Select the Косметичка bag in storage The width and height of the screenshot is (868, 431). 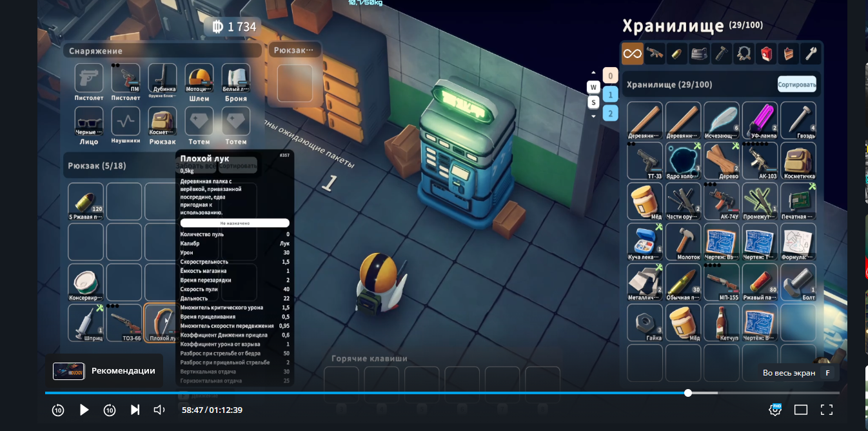point(798,161)
